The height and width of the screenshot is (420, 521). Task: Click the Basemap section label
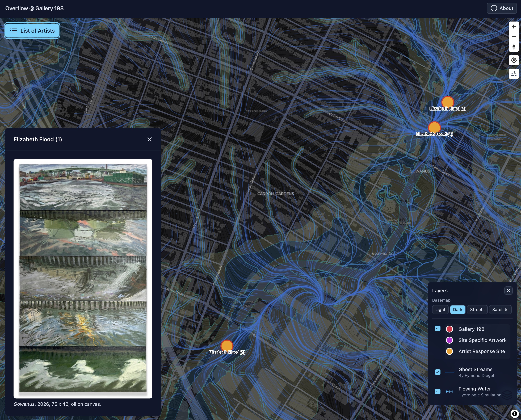(x=441, y=300)
